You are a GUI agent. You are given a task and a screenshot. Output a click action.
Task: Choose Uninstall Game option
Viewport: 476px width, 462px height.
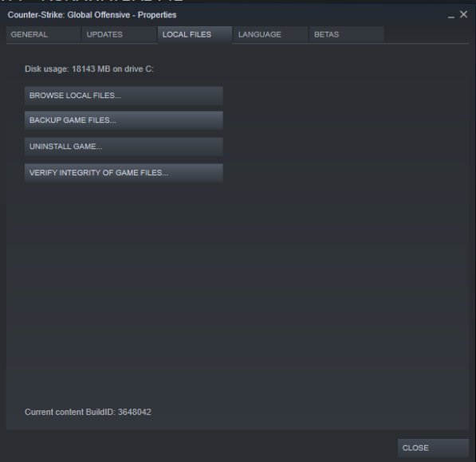[x=124, y=147]
